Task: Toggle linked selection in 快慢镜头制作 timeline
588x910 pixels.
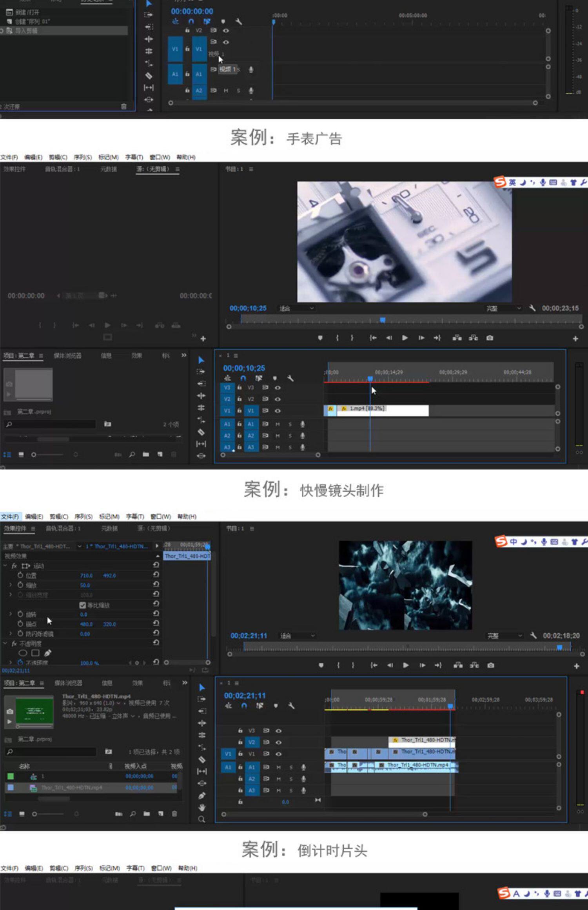Action: coord(260,705)
